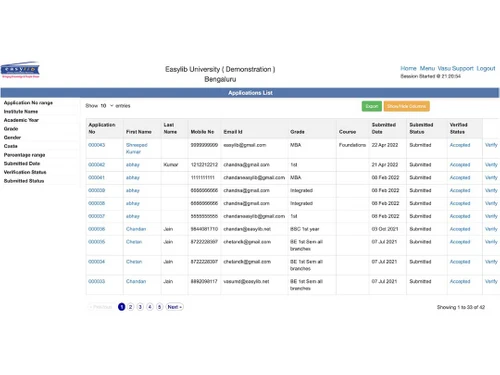Click Verify for application 000036
500x375 pixels.
point(491,229)
